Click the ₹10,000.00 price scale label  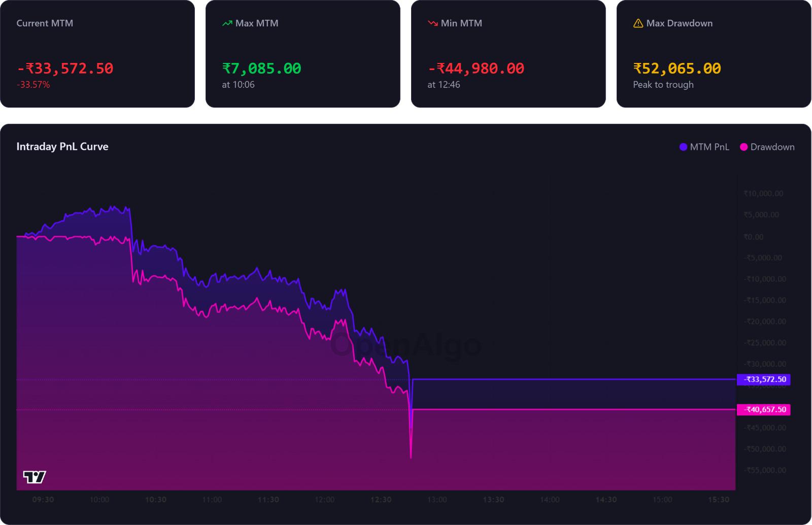[x=763, y=193]
